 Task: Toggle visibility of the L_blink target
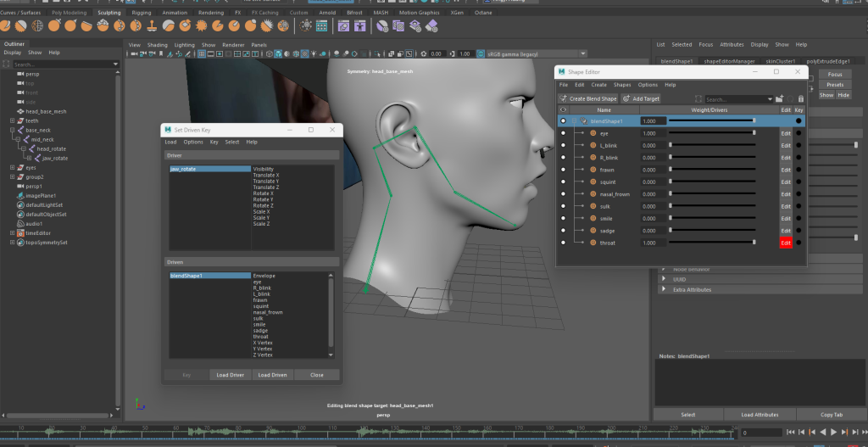564,146
